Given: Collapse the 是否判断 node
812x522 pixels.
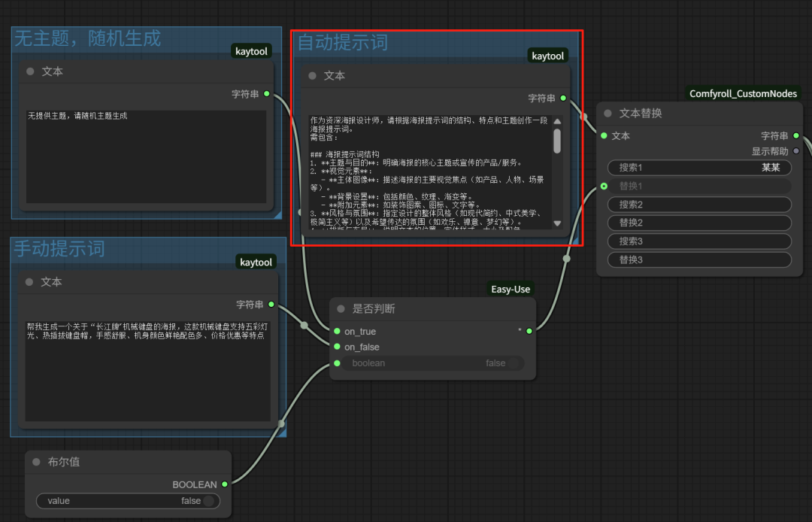Looking at the screenshot, I should (x=341, y=308).
